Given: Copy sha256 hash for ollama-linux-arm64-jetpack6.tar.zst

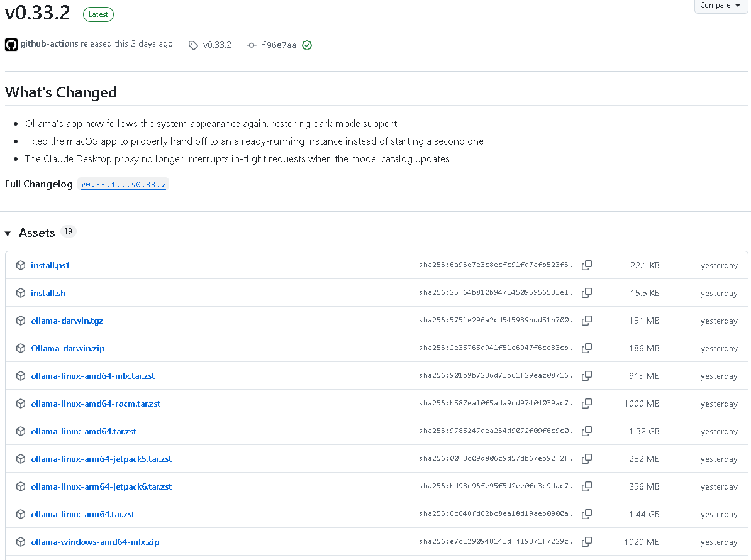Looking at the screenshot, I should pyautogui.click(x=587, y=486).
